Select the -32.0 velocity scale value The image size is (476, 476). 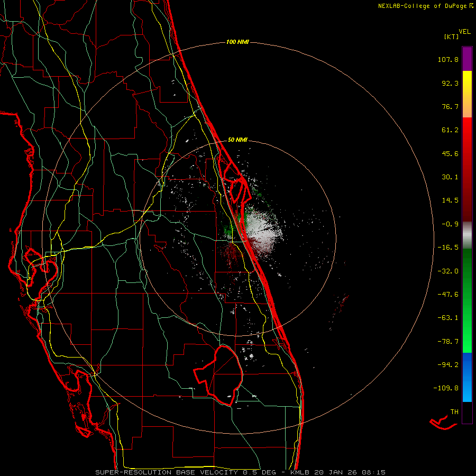point(448,271)
